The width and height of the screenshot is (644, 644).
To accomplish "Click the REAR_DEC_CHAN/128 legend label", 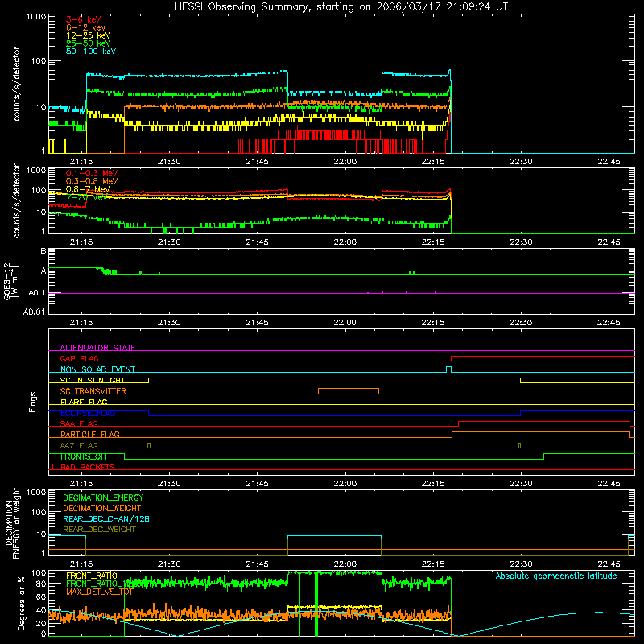I will point(106,519).
